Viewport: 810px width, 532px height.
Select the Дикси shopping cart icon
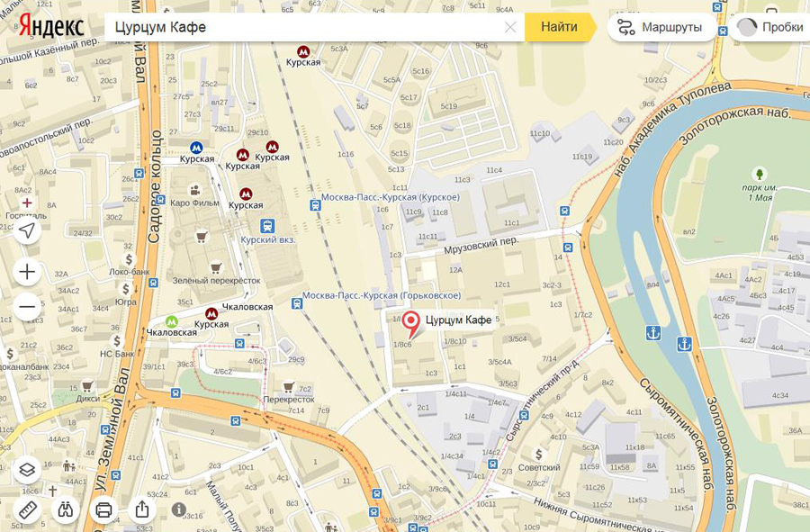tap(88, 386)
